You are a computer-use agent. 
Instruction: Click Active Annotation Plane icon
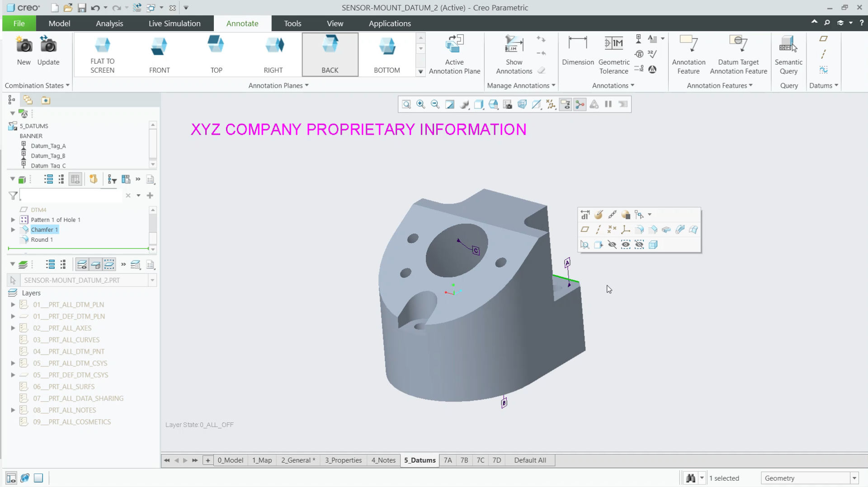point(454,54)
